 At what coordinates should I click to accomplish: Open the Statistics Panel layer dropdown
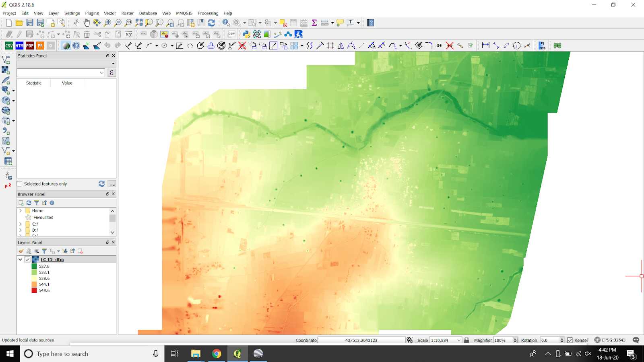pyautogui.click(x=66, y=64)
